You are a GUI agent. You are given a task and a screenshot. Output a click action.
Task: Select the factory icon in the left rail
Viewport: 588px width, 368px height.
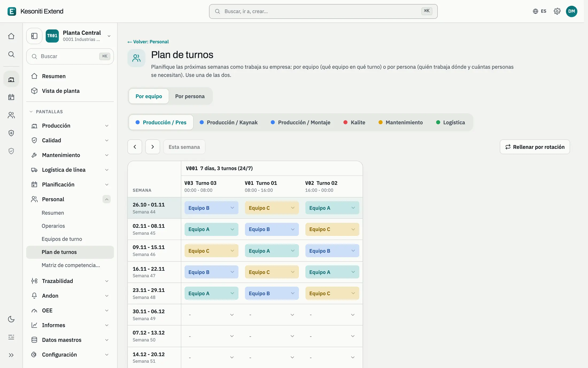(x=11, y=79)
